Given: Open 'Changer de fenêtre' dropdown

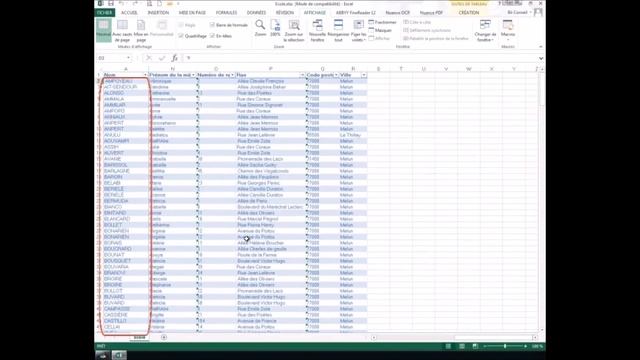Looking at the screenshot, I should tap(485, 31).
